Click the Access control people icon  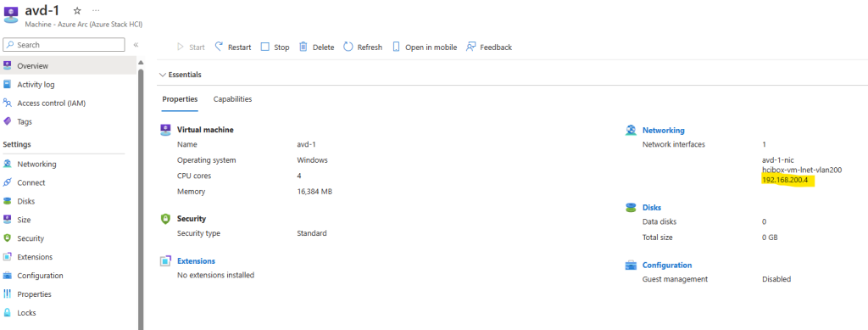(7, 103)
